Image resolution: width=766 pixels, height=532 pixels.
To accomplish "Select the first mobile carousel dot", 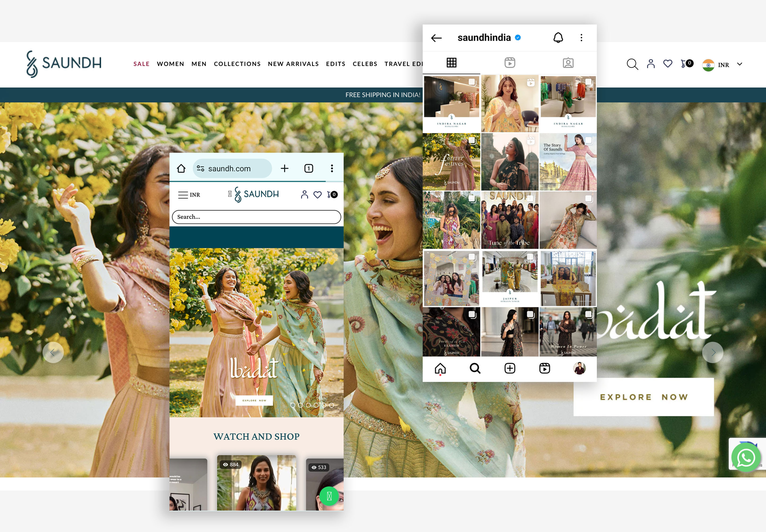I will pos(293,405).
